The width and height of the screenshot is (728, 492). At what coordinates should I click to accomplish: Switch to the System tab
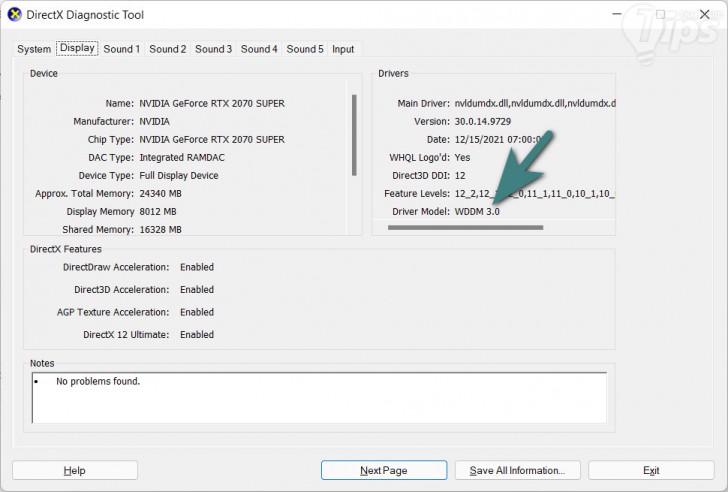[34, 49]
